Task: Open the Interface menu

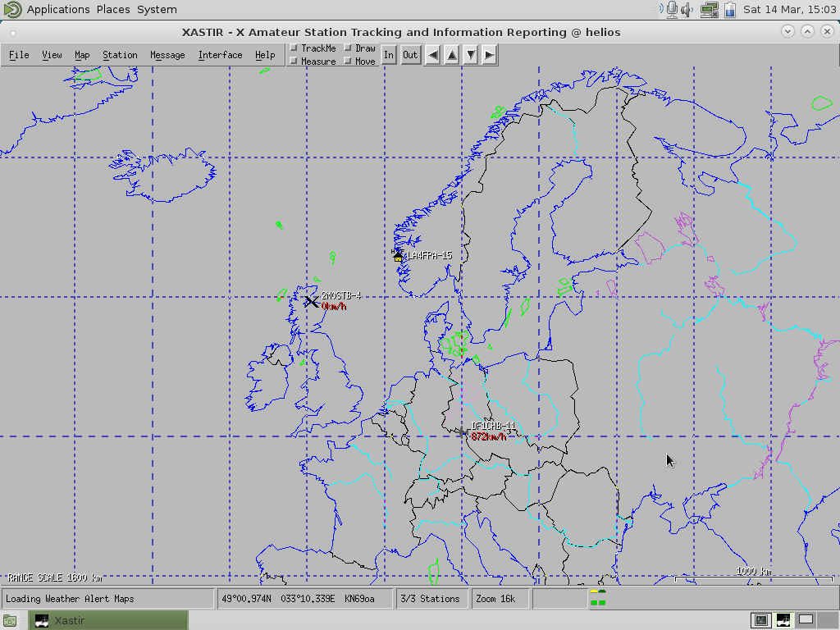Action: 220,55
